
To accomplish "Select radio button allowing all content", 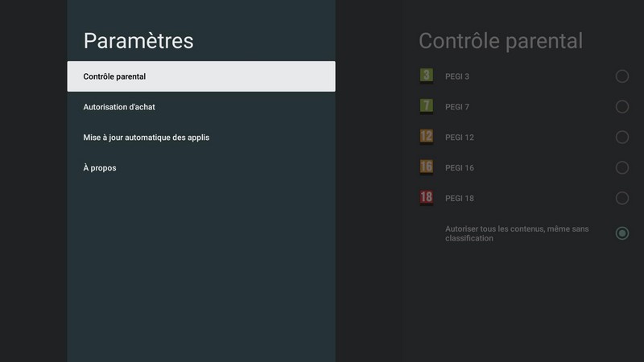I will pyautogui.click(x=622, y=233).
